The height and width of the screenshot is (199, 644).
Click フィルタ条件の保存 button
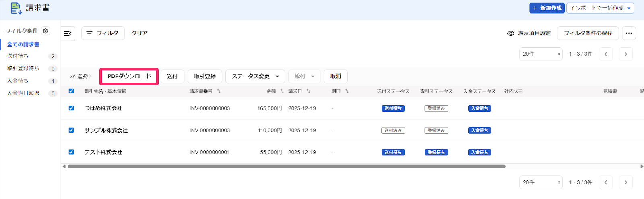tap(588, 33)
